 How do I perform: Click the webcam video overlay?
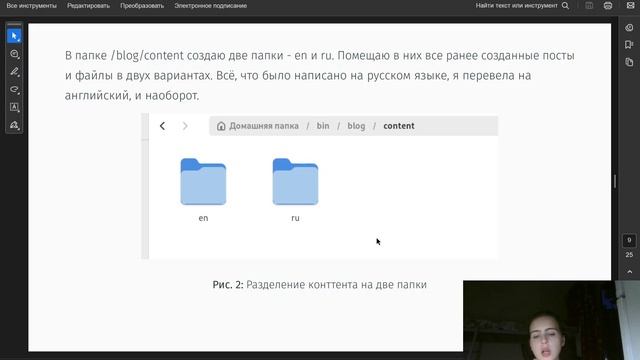pos(551,320)
